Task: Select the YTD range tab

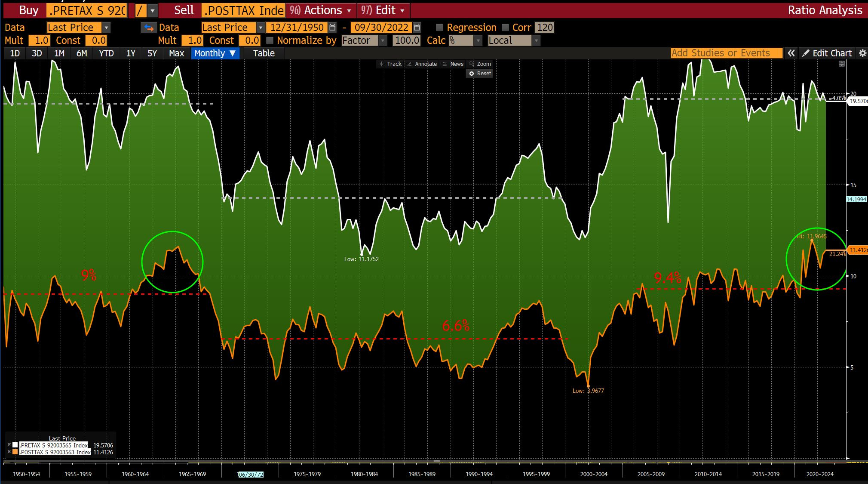Action: pyautogui.click(x=106, y=53)
